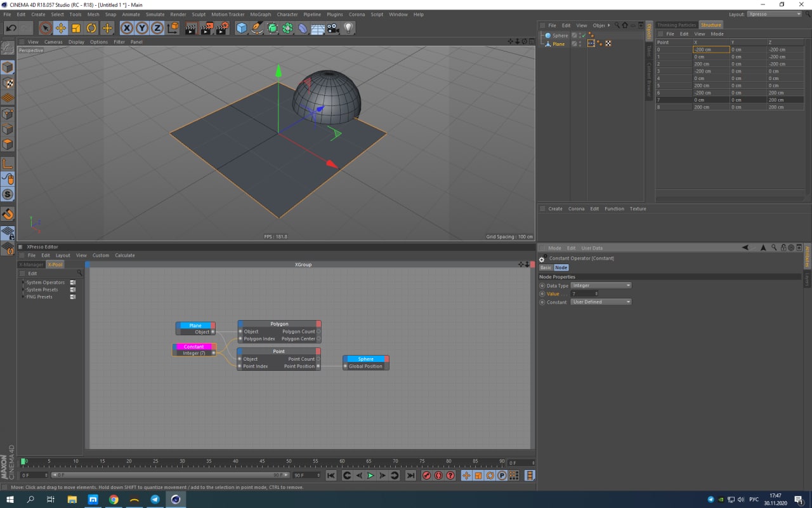The height and width of the screenshot is (508, 812).
Task: Open the XPresso Editor Calculate menu
Action: (125, 255)
